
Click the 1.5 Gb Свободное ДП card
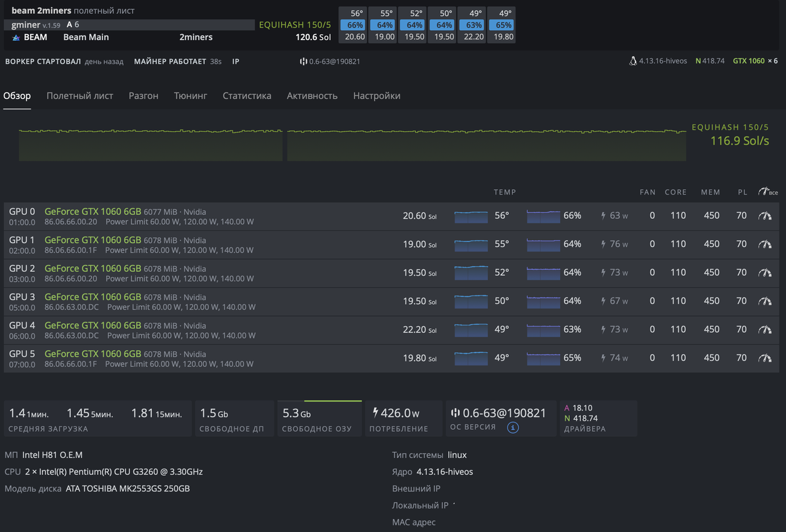(234, 419)
